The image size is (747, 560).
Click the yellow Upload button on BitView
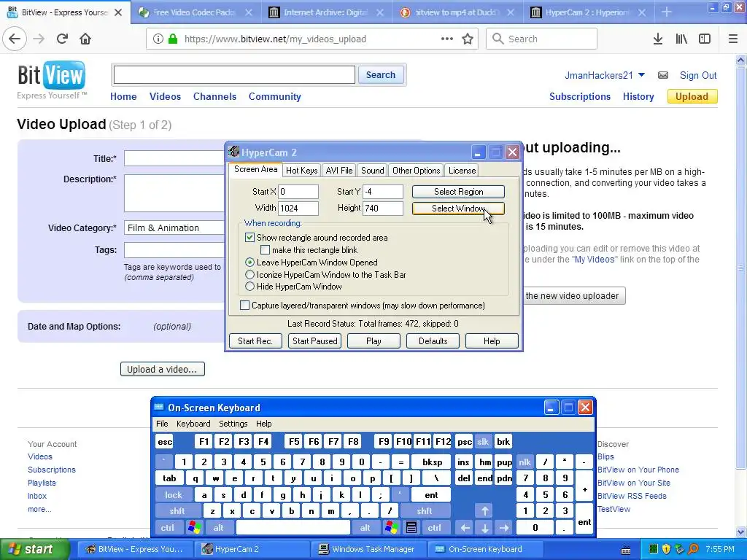(692, 97)
